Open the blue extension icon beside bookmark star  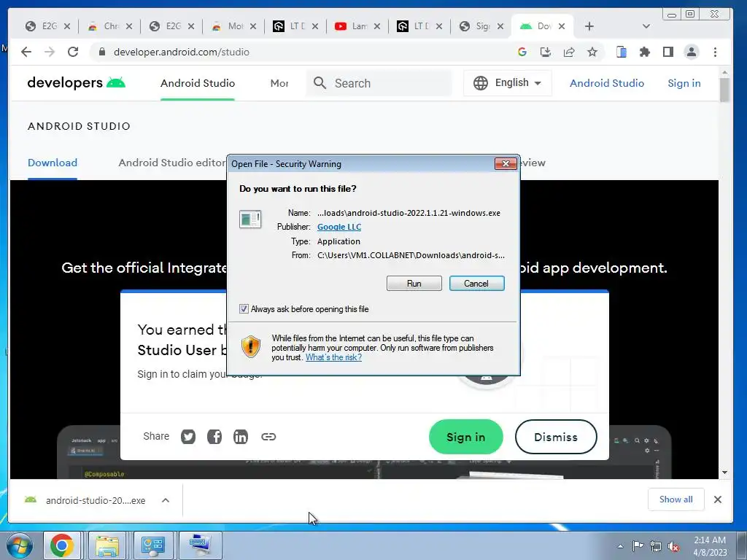(x=622, y=52)
